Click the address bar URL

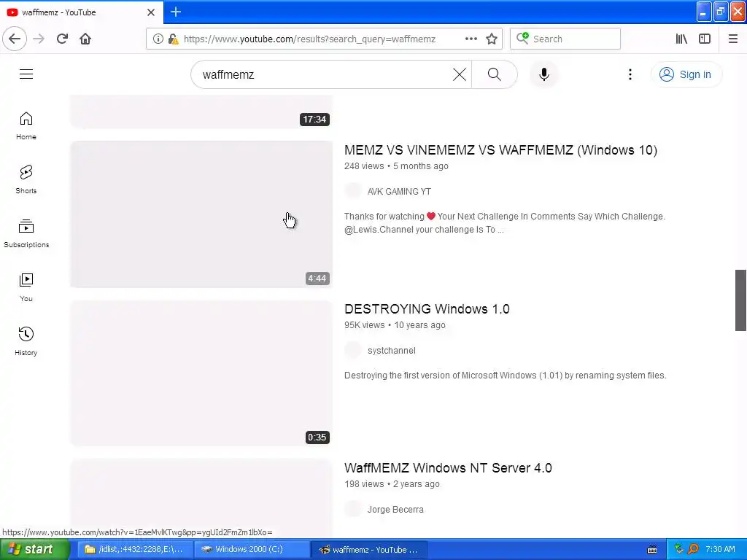coord(309,39)
